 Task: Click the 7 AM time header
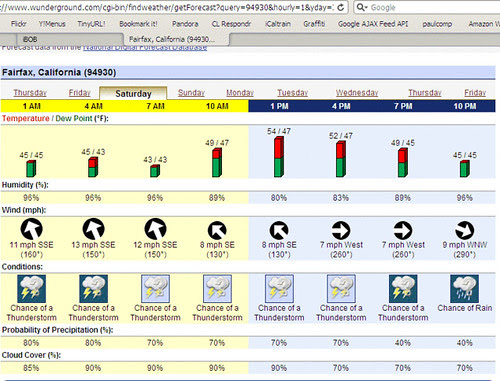point(155,106)
